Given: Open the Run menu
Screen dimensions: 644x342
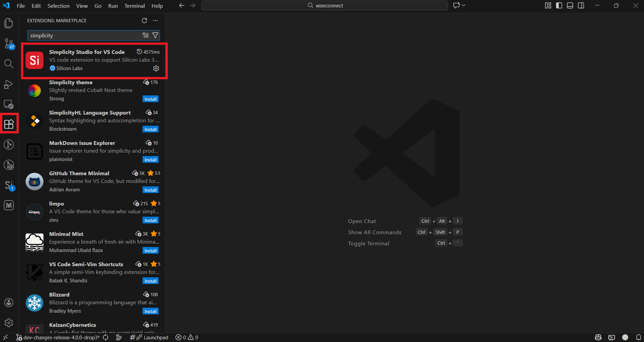Looking at the screenshot, I should point(113,6).
